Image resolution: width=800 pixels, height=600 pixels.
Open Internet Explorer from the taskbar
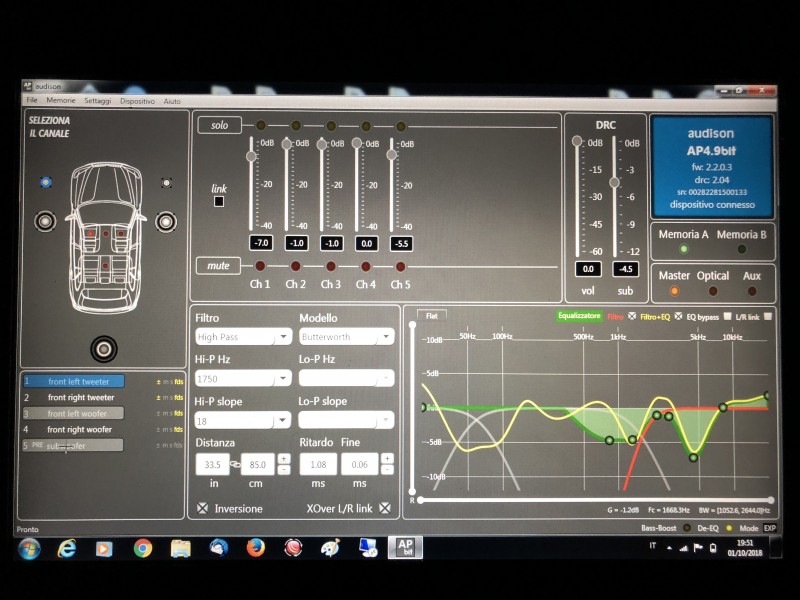click(66, 548)
